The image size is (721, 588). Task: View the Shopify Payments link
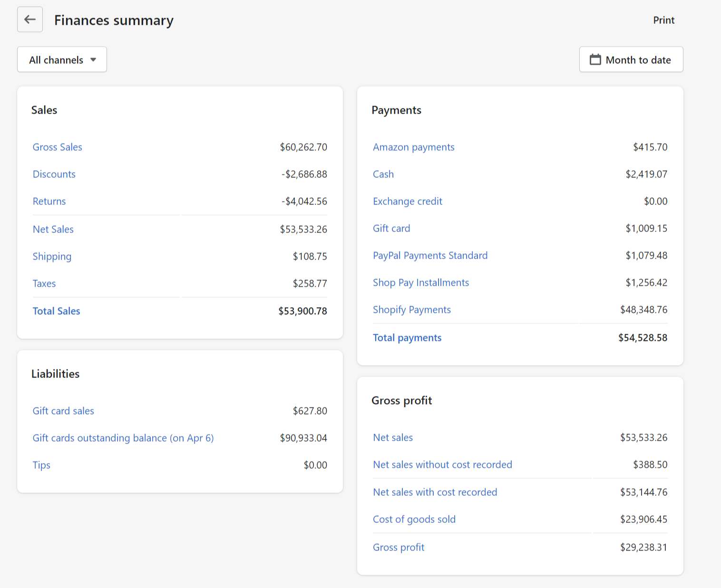(x=412, y=310)
